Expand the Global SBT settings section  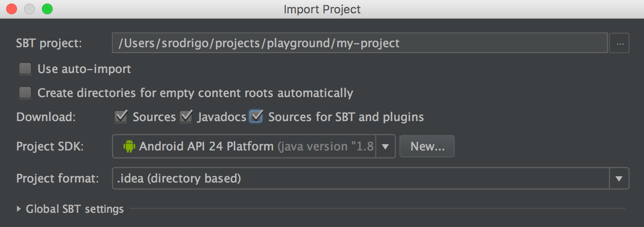19,208
